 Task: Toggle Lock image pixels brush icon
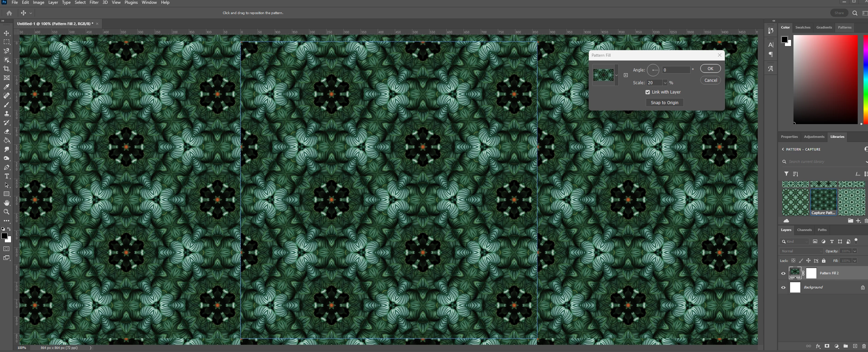pos(801,261)
